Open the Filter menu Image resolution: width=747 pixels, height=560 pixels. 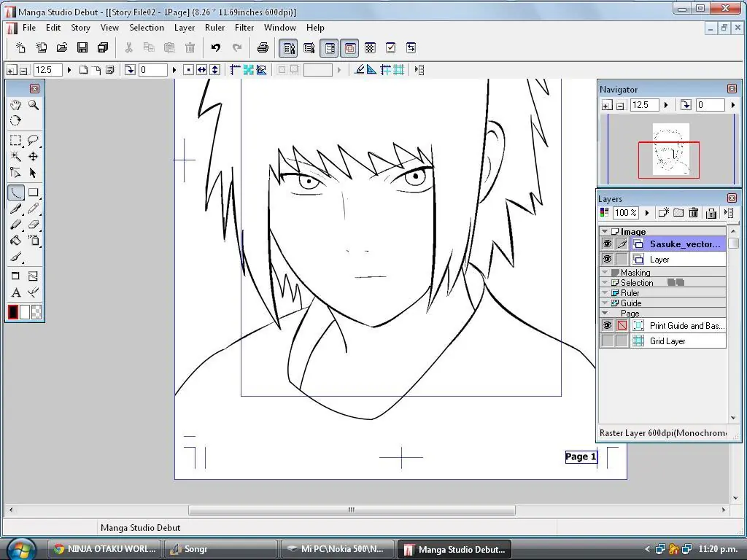[244, 28]
